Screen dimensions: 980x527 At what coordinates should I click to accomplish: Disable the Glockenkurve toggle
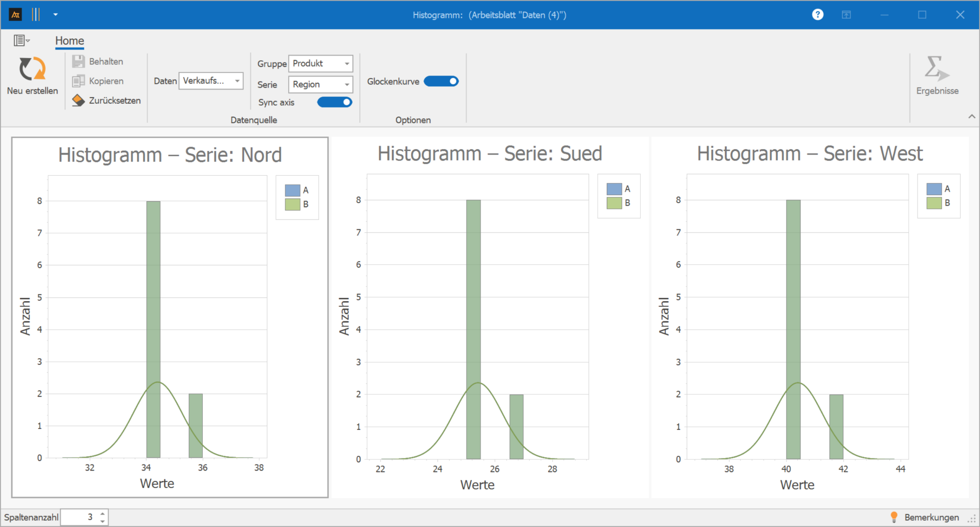[x=441, y=81]
